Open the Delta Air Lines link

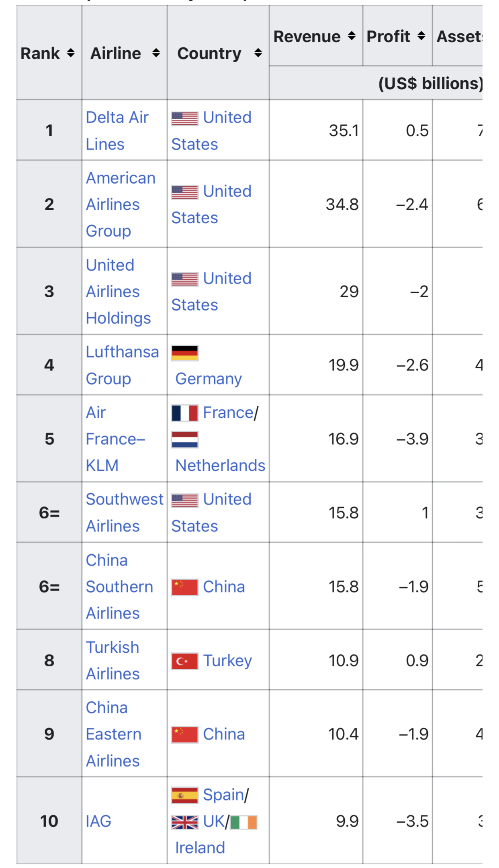[x=117, y=131]
